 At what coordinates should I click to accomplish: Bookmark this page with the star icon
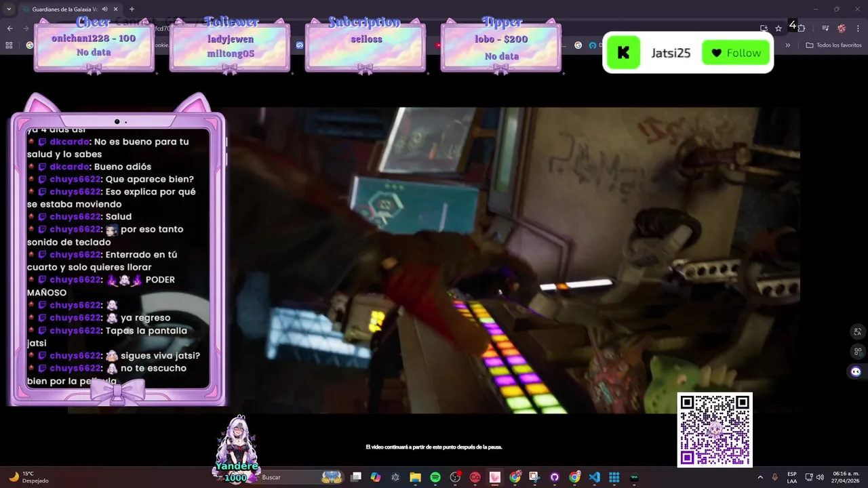point(778,28)
